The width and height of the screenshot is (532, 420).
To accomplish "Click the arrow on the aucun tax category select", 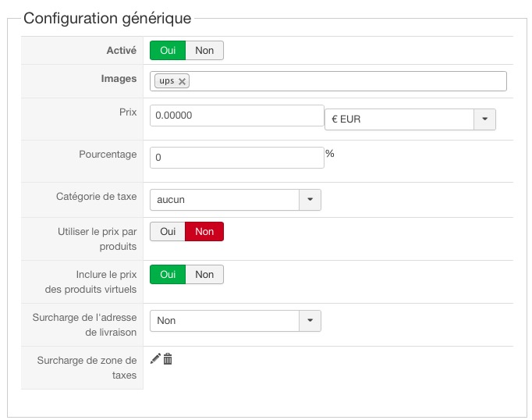I will pos(310,200).
